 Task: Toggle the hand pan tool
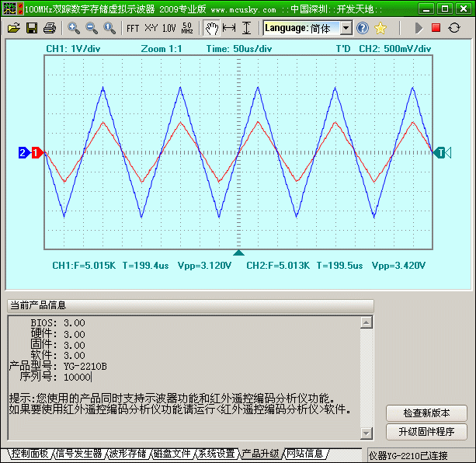(x=211, y=28)
